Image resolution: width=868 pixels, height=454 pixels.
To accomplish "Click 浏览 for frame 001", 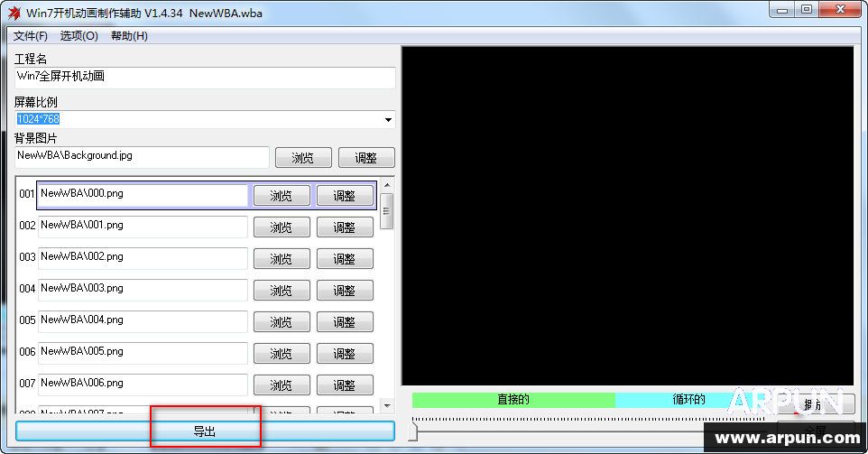I will pos(282,196).
